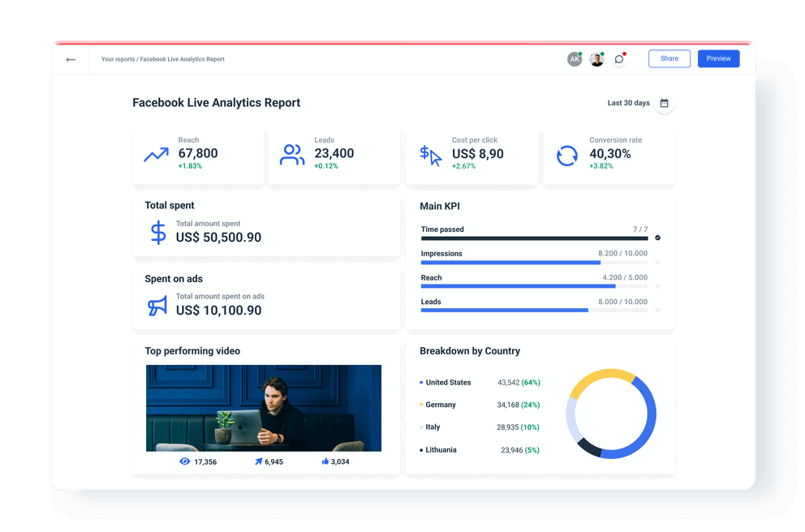Image resolution: width=805 pixels, height=532 pixels.
Task: Click the 8.200 / 10.000 impressions value
Action: point(622,254)
